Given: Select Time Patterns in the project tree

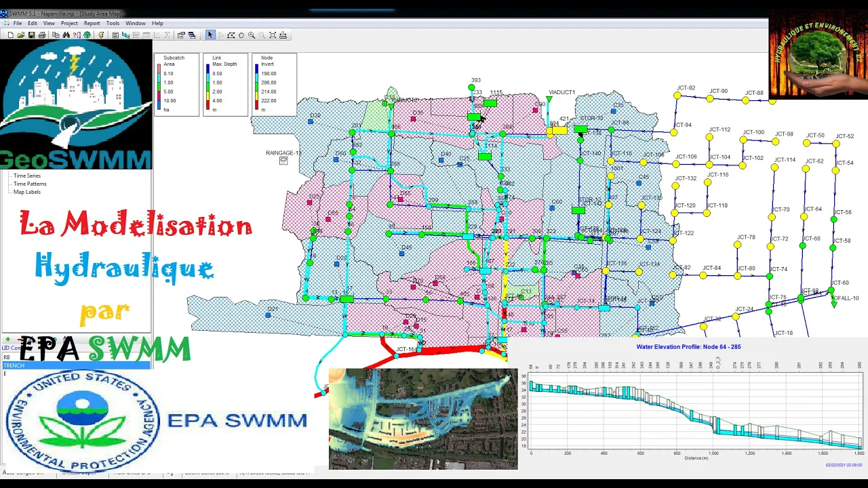Looking at the screenshot, I should 30,184.
